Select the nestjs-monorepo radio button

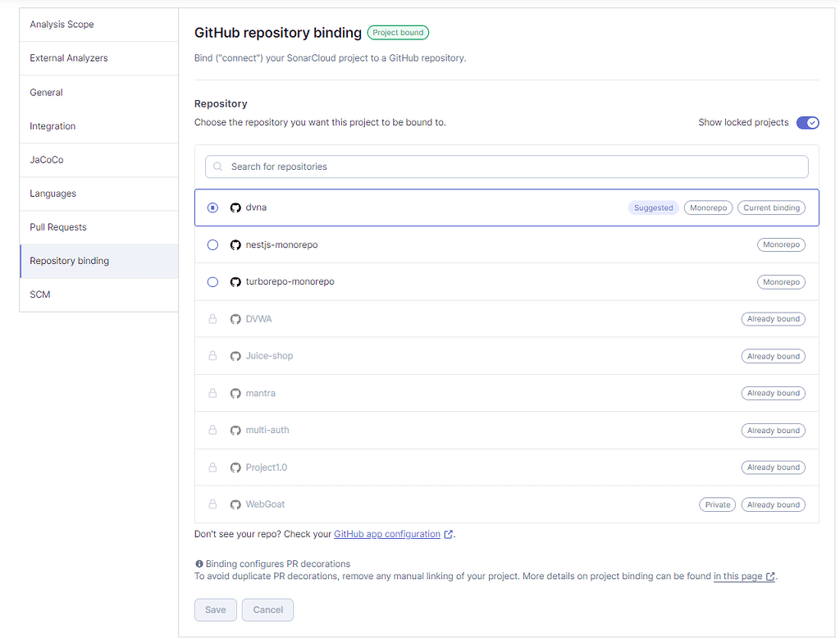click(x=212, y=244)
